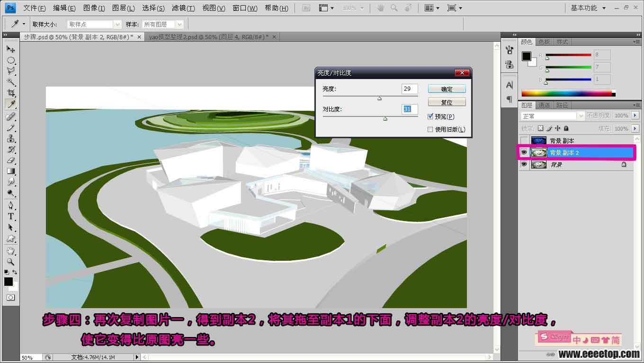Open the Layers panel options menu
Screen dimensions: 644x363
pos(637,105)
